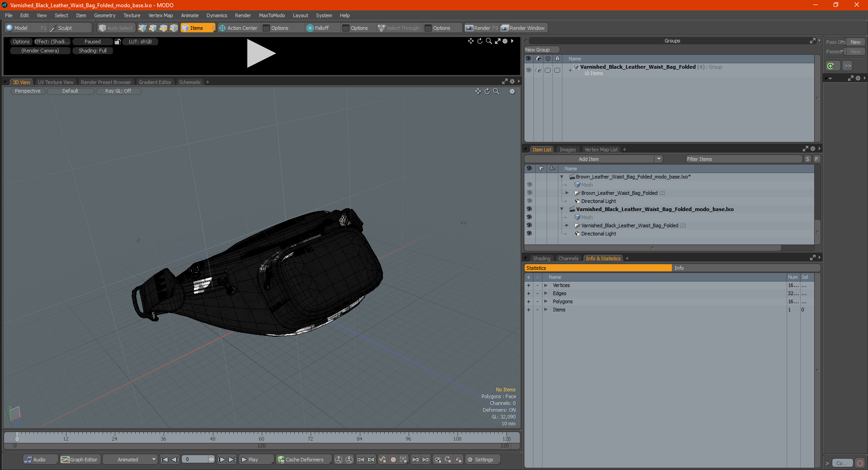Toggle Action Center Options checkbox
Viewport: 868px width, 470px height.
pyautogui.click(x=267, y=28)
